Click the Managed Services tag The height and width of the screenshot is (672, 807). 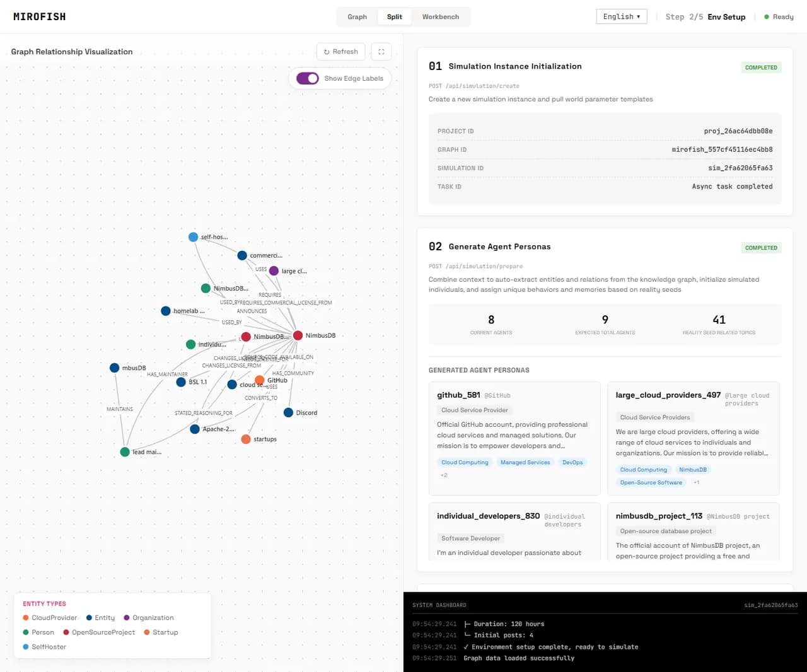click(x=525, y=463)
